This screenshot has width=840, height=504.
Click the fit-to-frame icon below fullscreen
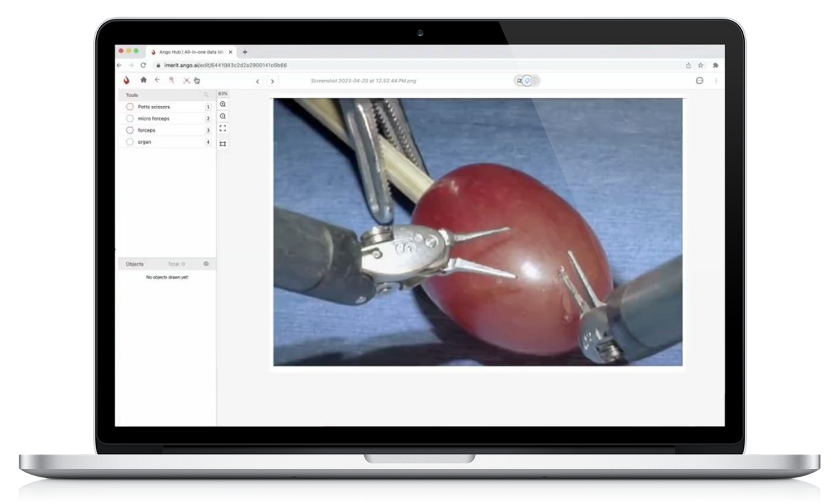(x=223, y=144)
